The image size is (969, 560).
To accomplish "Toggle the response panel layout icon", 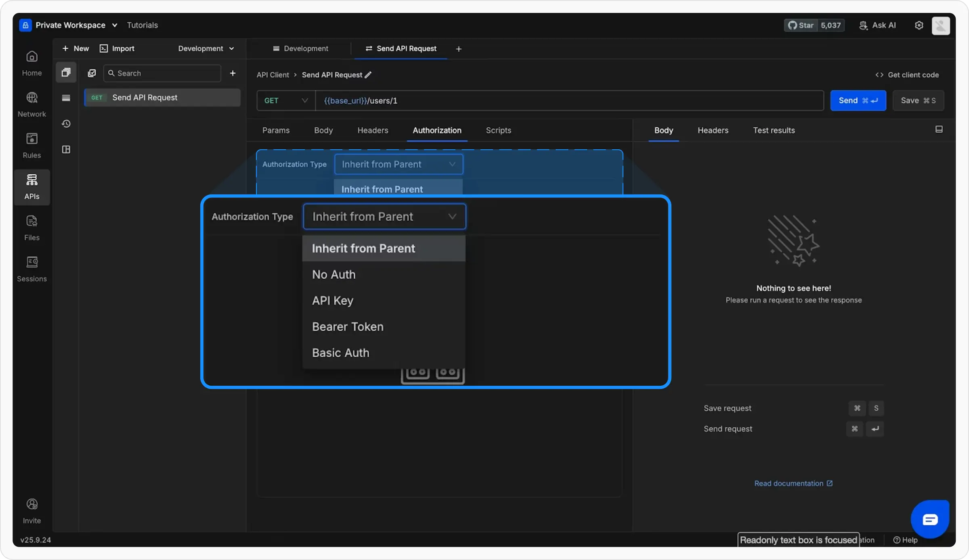I will 939,130.
